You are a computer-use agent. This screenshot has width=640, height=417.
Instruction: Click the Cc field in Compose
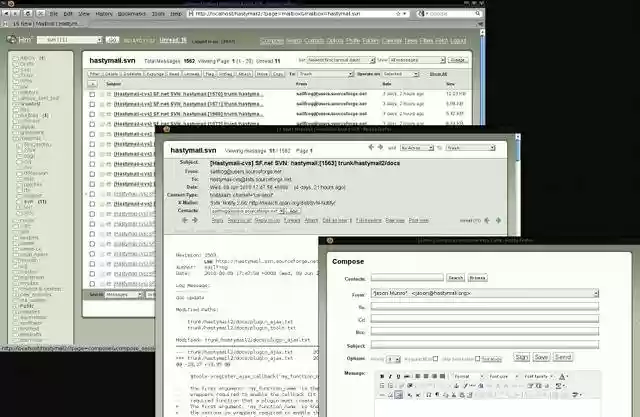point(484,319)
